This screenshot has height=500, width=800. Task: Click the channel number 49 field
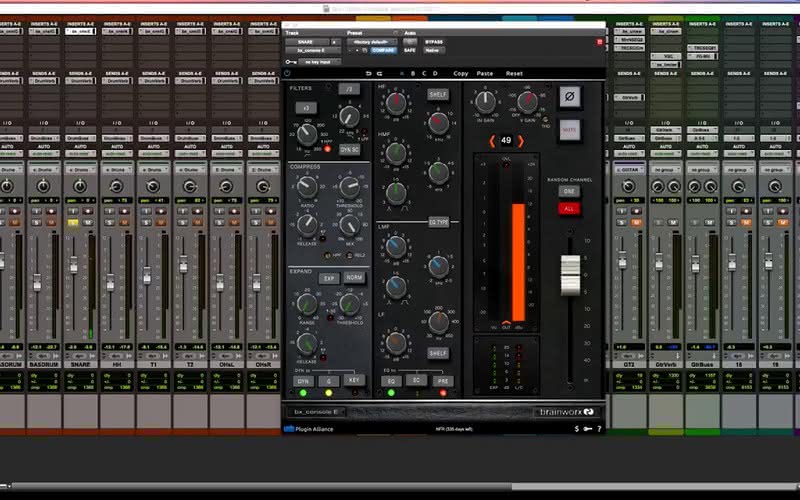pos(506,140)
